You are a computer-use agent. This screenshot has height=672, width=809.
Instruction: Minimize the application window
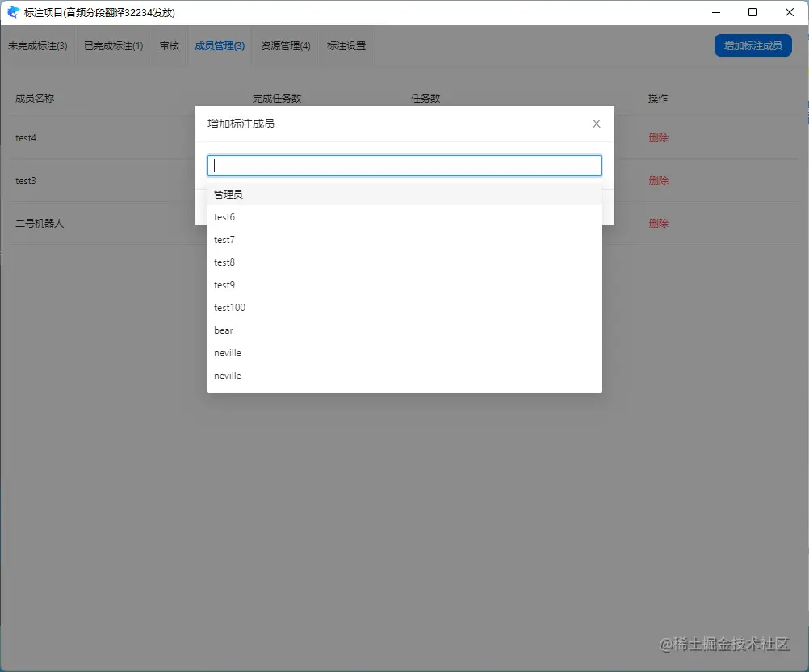716,12
